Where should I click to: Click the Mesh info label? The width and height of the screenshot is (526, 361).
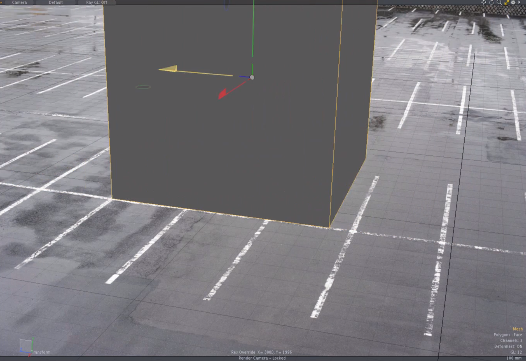518,329
